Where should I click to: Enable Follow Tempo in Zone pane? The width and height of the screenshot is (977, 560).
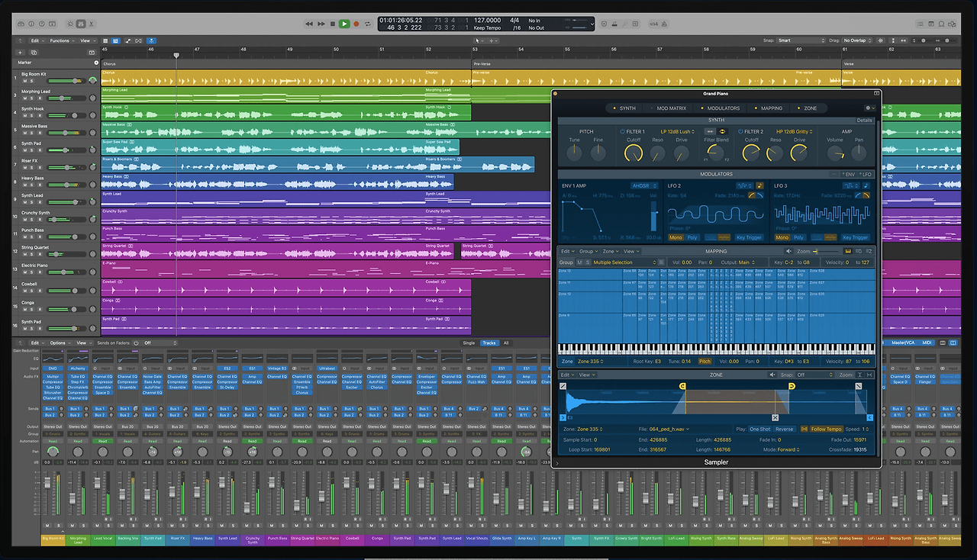click(826, 430)
